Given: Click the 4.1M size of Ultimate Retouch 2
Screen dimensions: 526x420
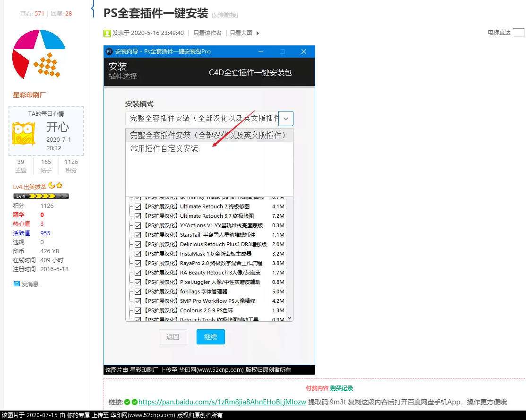Looking at the screenshot, I should (278, 206).
